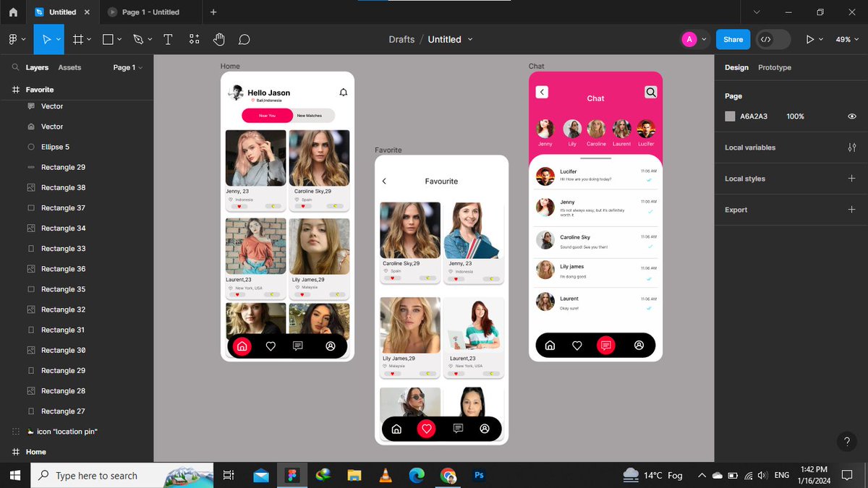The width and height of the screenshot is (868, 488).
Task: Click the blue Share button
Action: 733,39
